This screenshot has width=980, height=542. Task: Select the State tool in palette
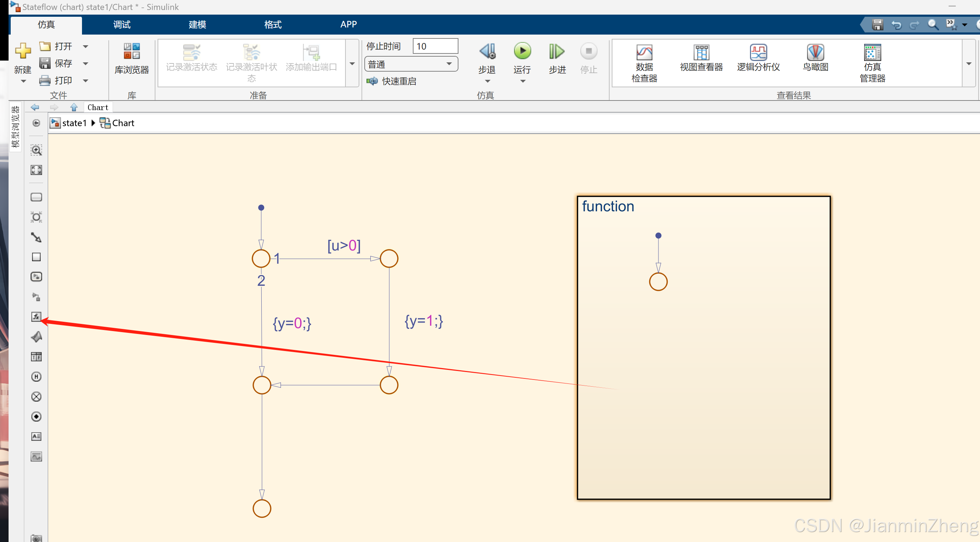click(x=36, y=197)
